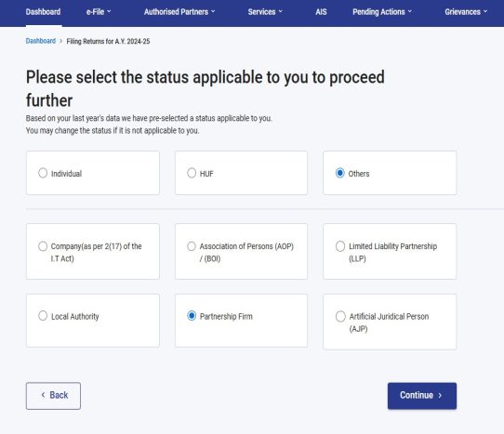This screenshot has width=504, height=434.
Task: Open the Authorised Partners dropdown
Action: pyautogui.click(x=179, y=12)
